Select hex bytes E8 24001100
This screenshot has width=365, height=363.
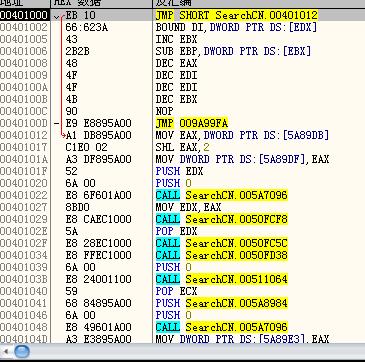[x=98, y=279]
